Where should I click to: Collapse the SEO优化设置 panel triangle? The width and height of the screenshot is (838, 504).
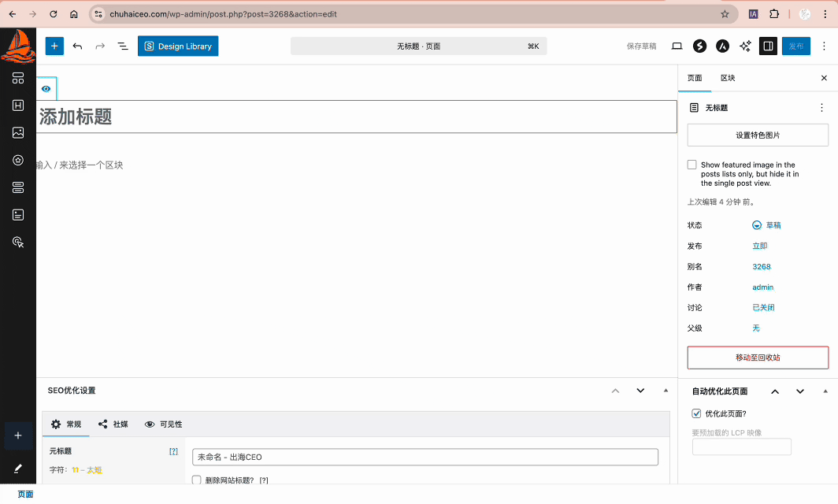click(x=666, y=391)
